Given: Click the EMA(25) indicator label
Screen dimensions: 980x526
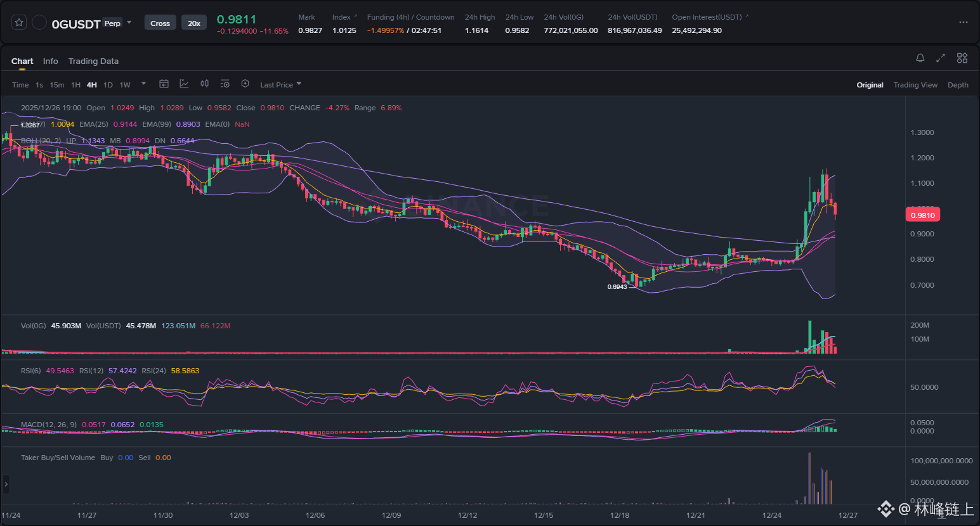Looking at the screenshot, I should point(94,124).
